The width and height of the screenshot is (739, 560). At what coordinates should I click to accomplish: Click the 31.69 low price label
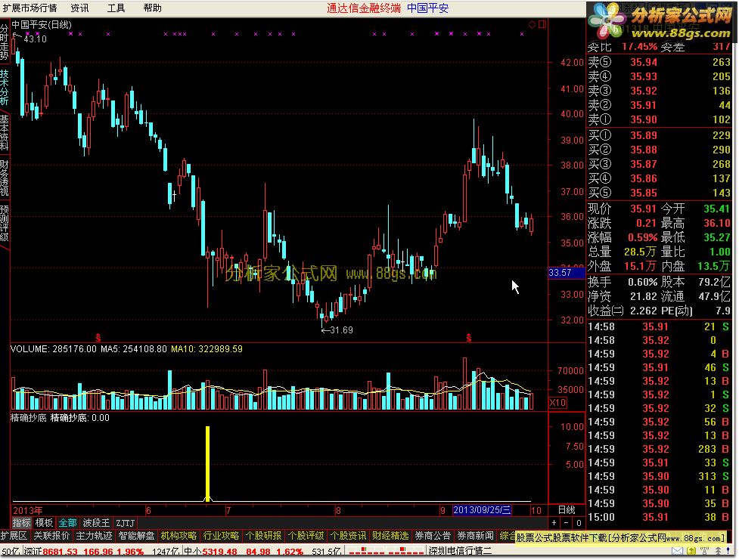click(341, 330)
